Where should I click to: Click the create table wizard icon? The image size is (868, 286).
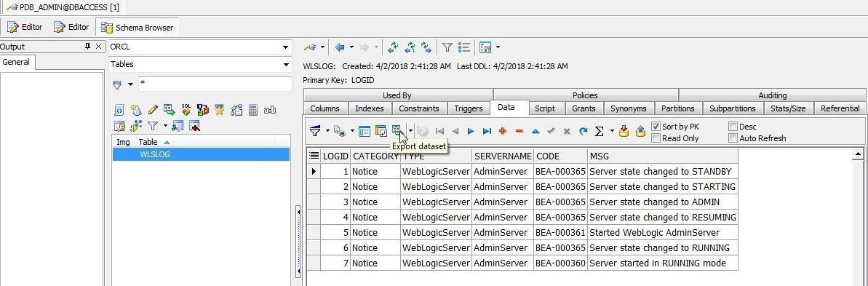(135, 110)
